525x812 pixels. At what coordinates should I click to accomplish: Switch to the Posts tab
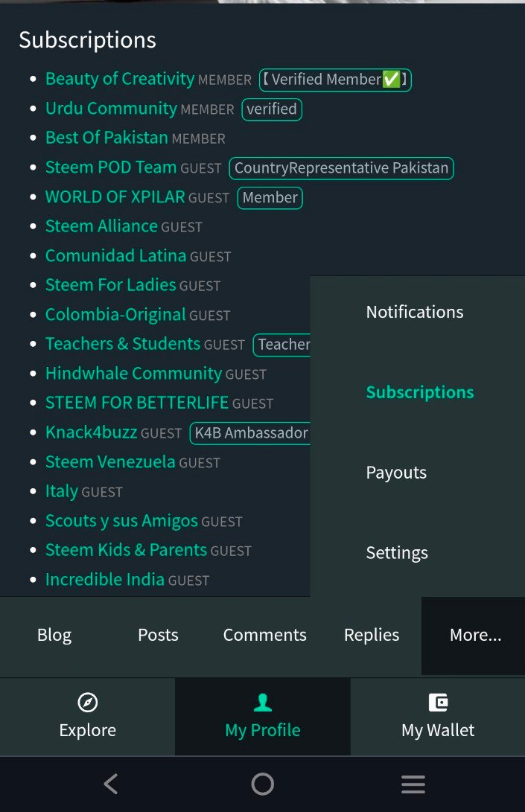[158, 636]
